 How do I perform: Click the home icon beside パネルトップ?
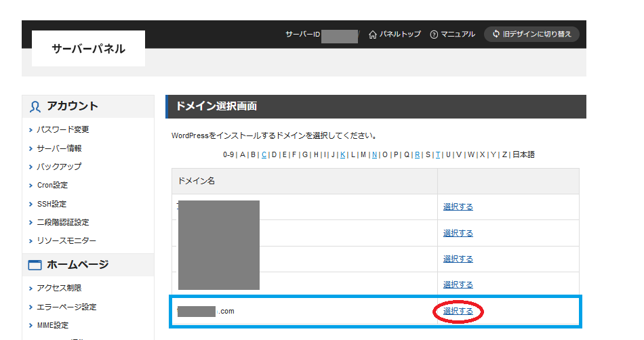coord(372,35)
